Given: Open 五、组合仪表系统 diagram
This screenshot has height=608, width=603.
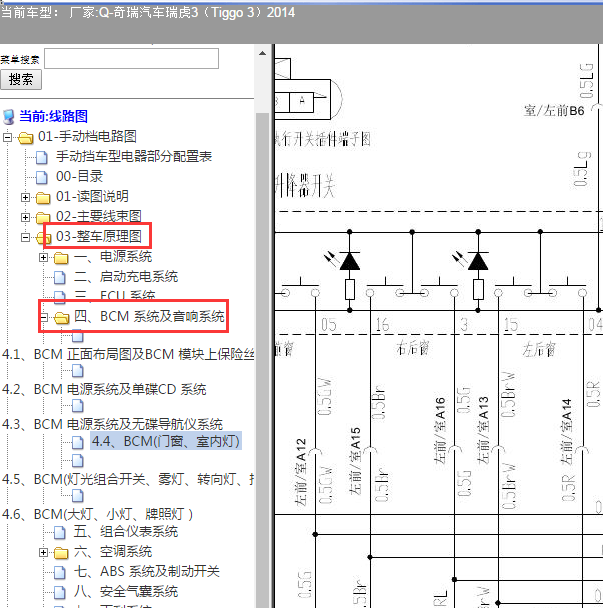Looking at the screenshot, I should coord(126,531).
